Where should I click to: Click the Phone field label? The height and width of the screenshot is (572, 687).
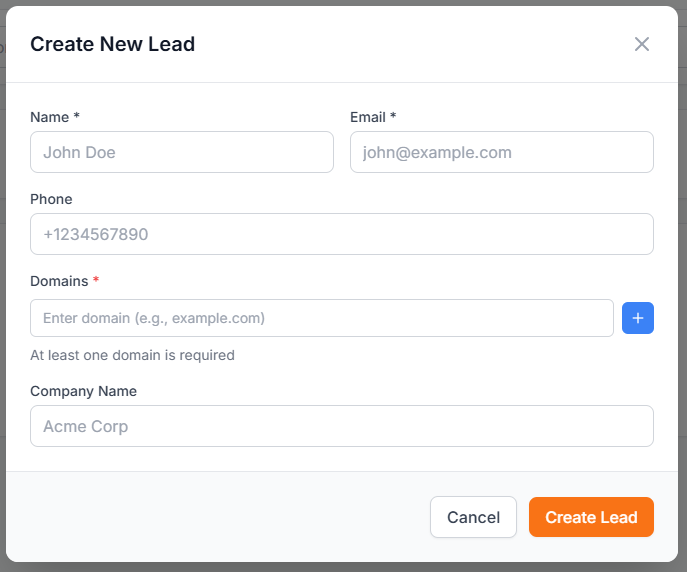pos(51,199)
